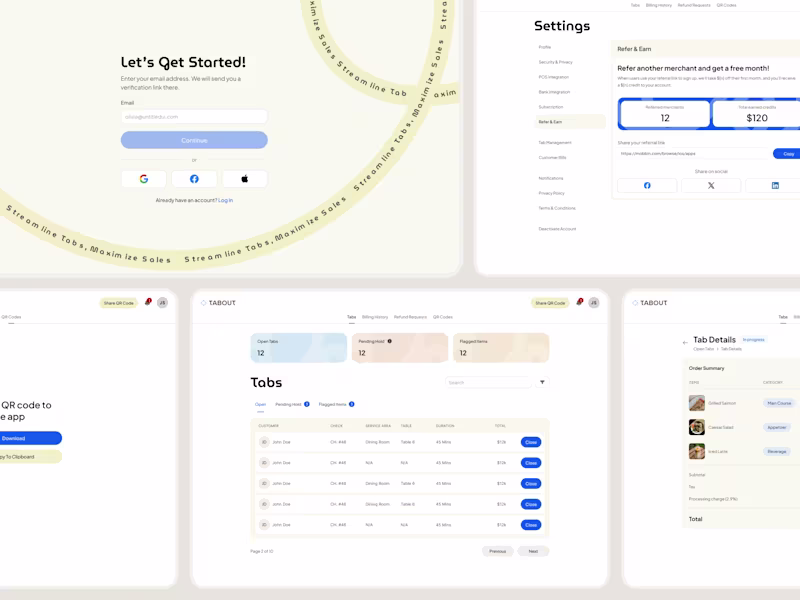
Task: Click the back arrow on Tab Details
Action: [685, 341]
